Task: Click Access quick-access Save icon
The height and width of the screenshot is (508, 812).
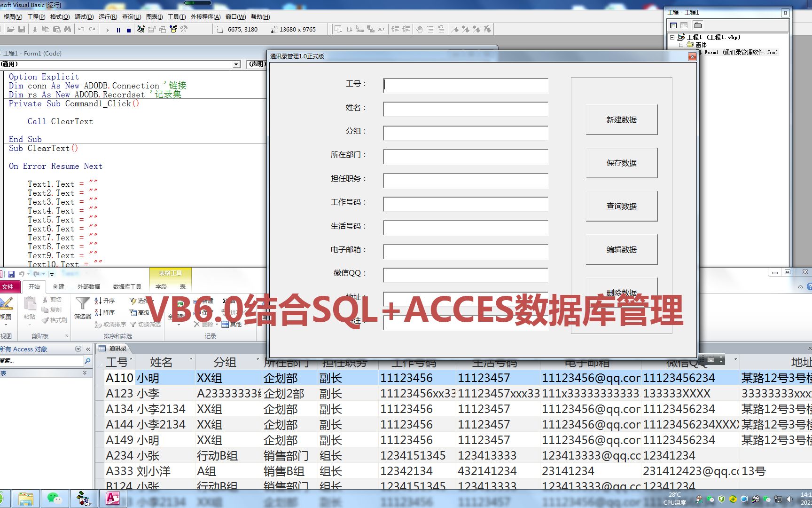Action: click(x=11, y=274)
